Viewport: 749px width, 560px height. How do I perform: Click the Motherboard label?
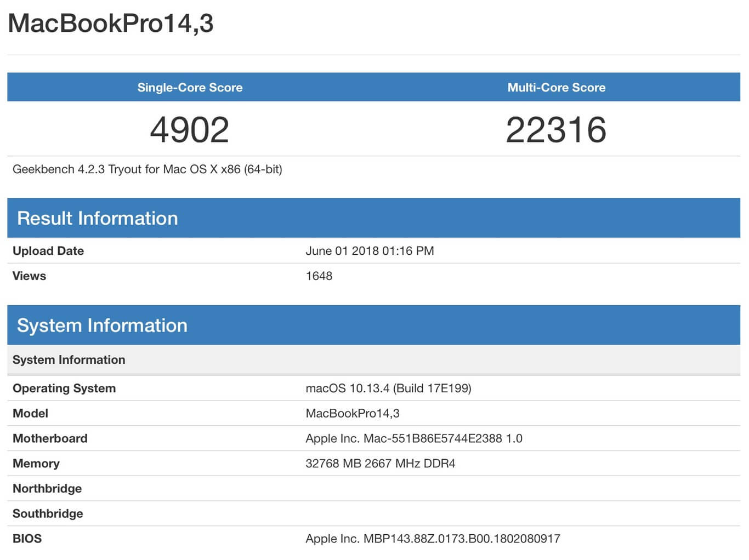pyautogui.click(x=50, y=438)
